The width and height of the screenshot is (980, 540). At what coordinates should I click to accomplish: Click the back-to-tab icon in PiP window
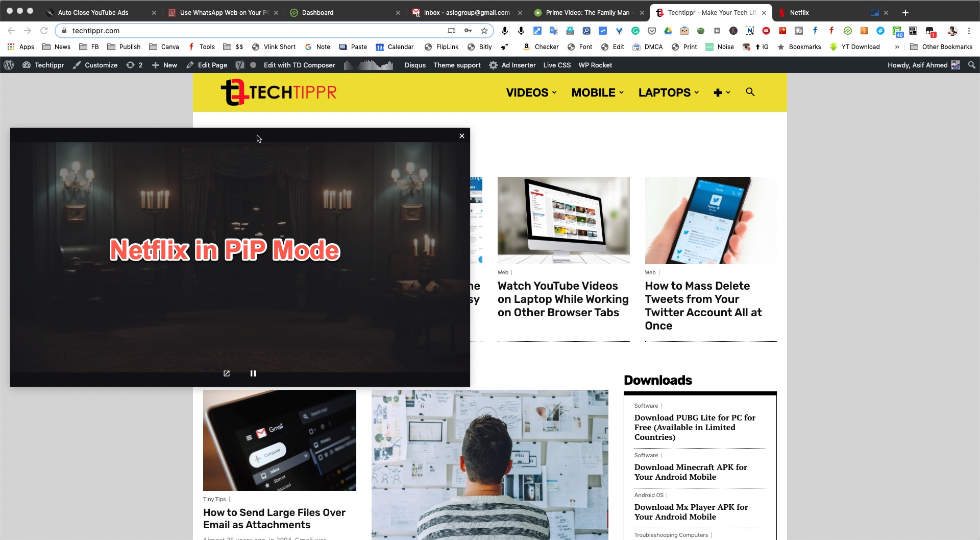coord(227,373)
